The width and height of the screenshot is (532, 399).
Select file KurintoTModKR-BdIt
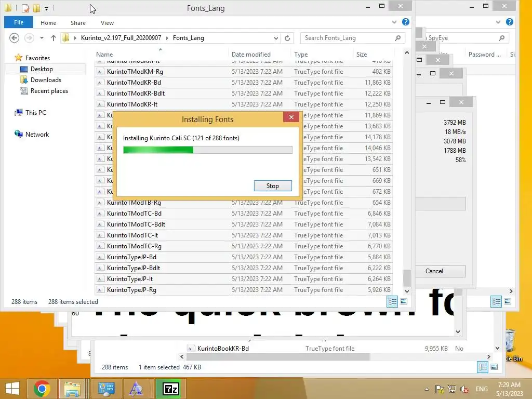244,94
